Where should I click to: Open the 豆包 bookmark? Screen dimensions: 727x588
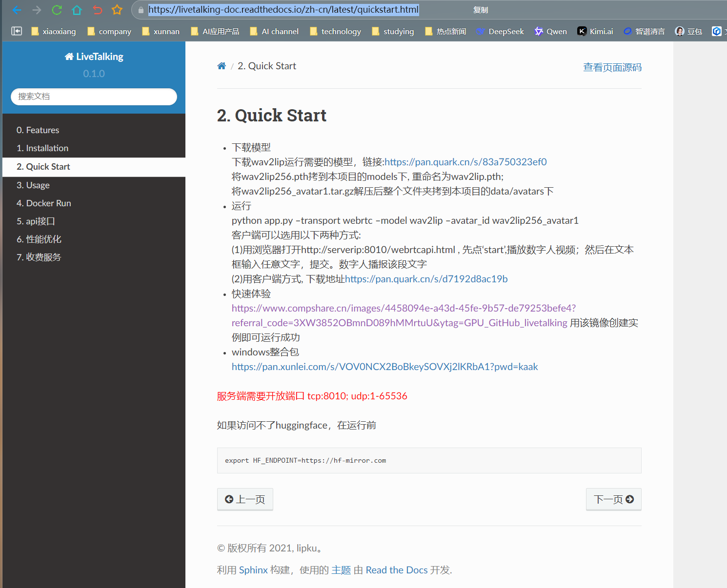688,31
